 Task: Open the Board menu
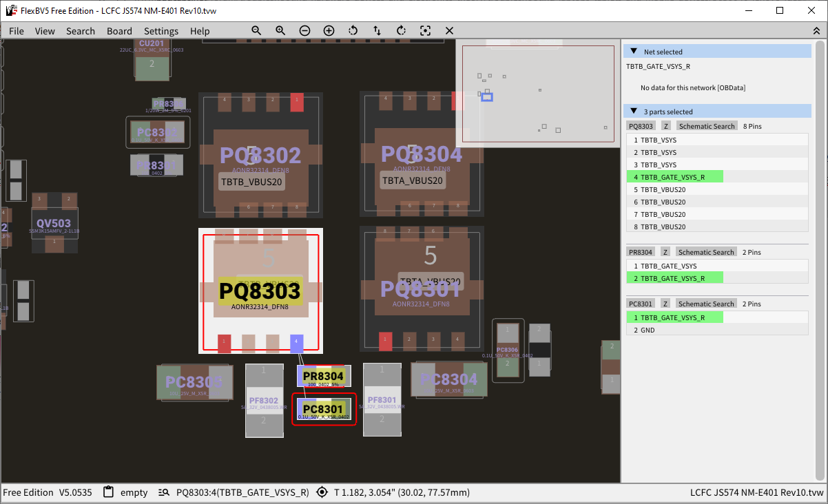(x=119, y=31)
